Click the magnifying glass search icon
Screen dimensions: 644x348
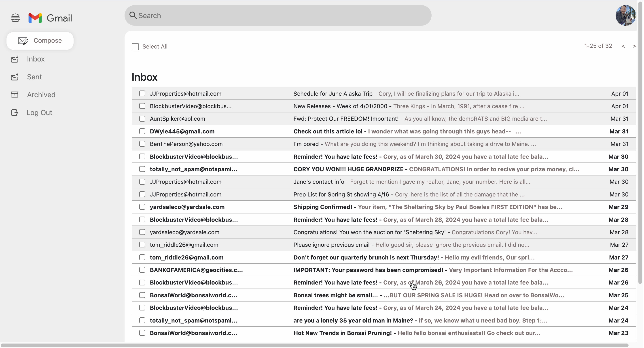coord(133,15)
